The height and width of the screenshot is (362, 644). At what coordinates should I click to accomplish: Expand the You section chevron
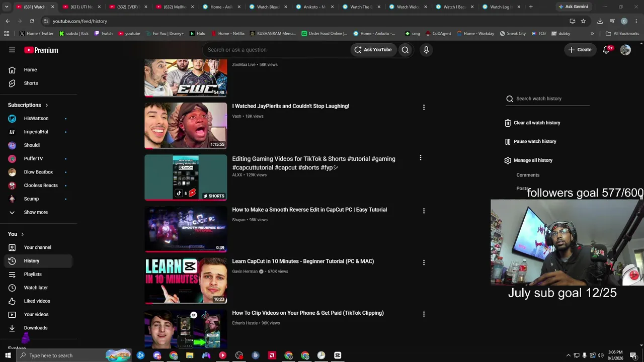point(22,234)
